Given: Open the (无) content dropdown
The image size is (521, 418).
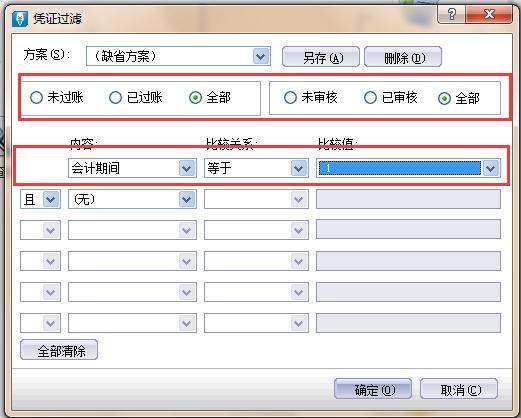Looking at the screenshot, I should (187, 199).
